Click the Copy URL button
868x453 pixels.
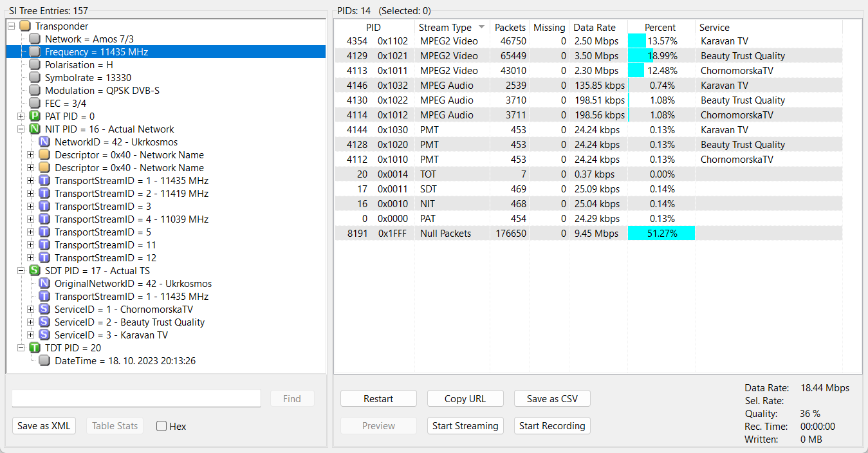[465, 399]
